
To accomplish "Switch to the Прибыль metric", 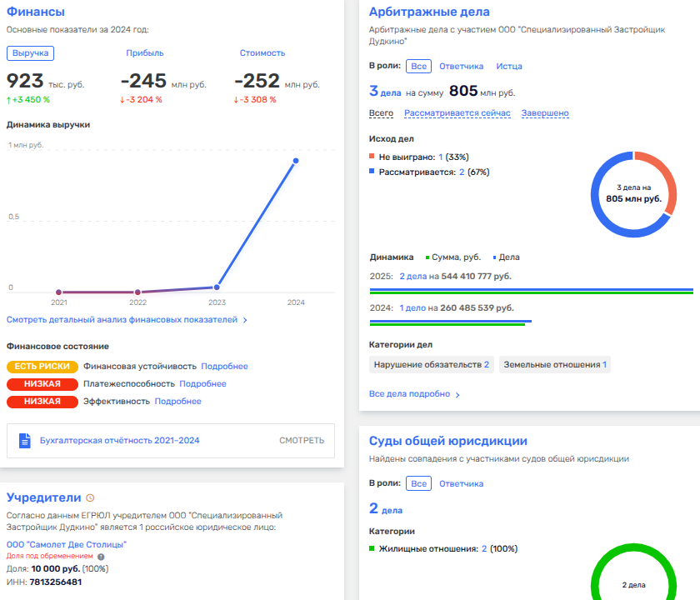I will pos(144,52).
